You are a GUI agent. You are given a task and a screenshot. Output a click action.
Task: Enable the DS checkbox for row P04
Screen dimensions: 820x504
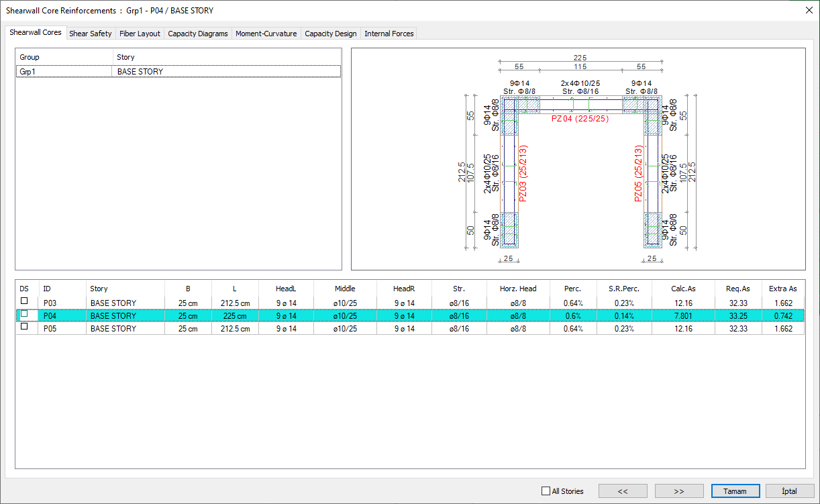tap(25, 314)
